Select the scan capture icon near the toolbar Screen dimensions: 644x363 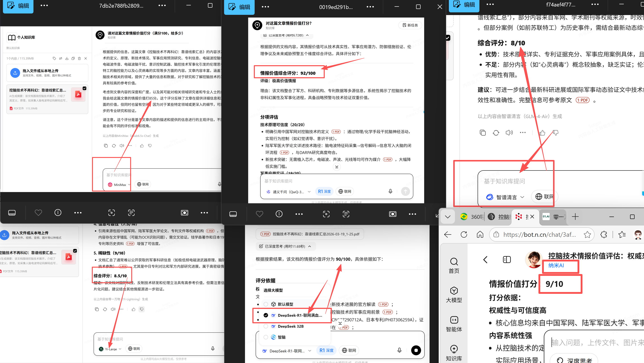click(x=112, y=212)
